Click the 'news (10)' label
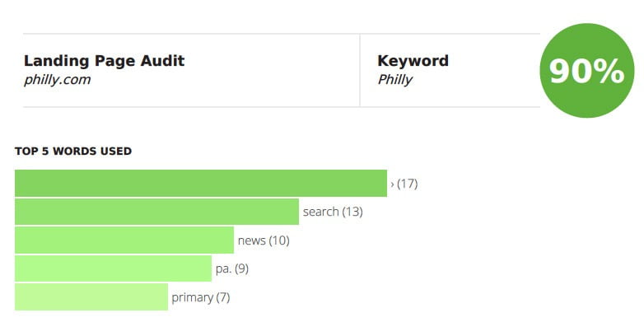The height and width of the screenshot is (336, 644). coord(264,240)
